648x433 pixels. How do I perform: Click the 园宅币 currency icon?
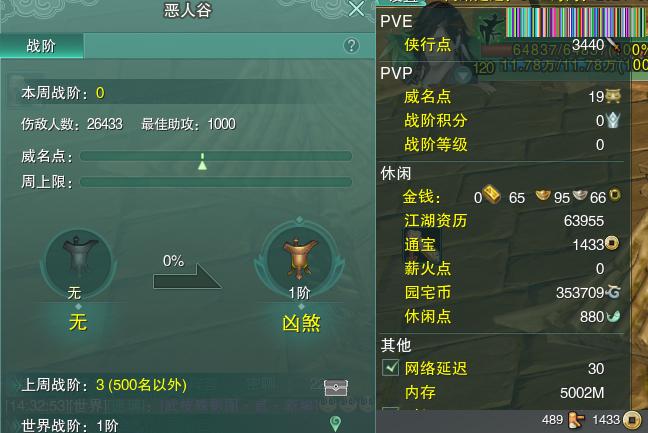coord(613,293)
